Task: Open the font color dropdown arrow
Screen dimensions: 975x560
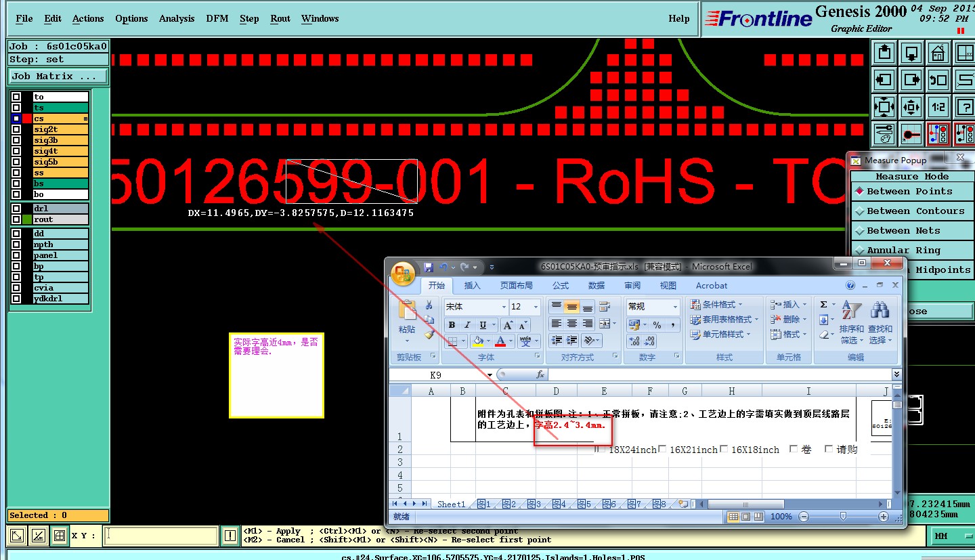Action: coord(511,341)
